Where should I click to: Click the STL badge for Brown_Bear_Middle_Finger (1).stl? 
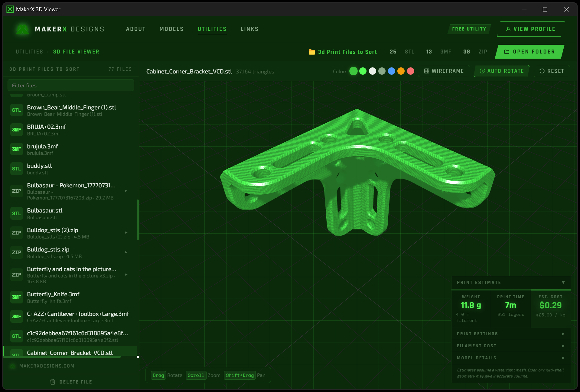click(17, 110)
